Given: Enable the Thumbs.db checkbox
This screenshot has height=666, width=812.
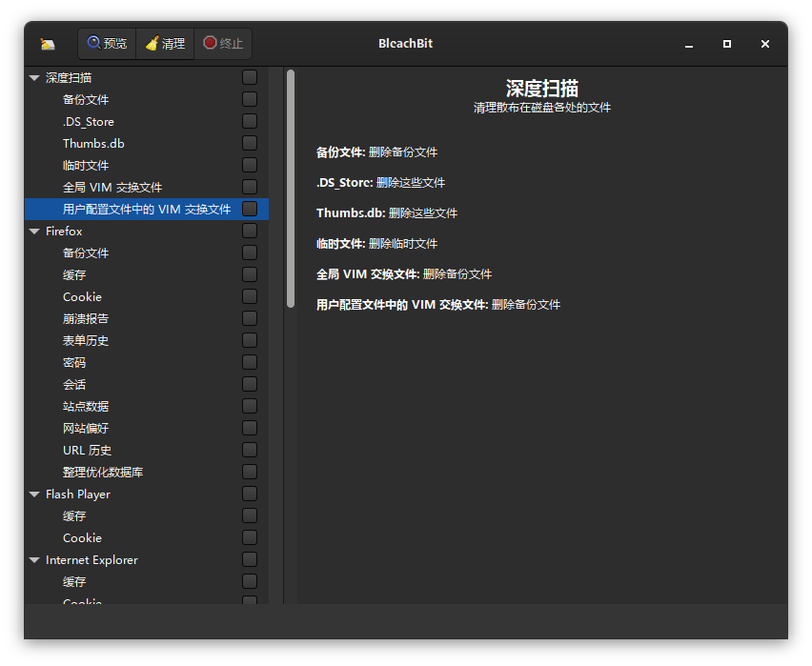Looking at the screenshot, I should point(249,142).
